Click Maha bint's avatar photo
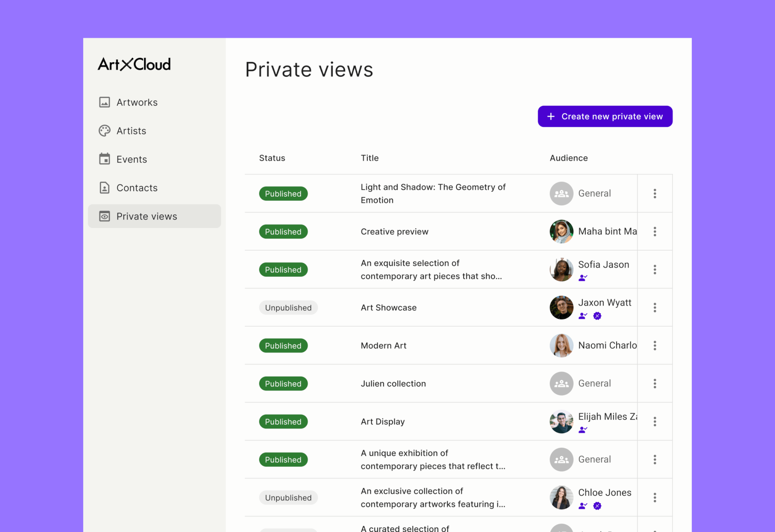 (562, 231)
